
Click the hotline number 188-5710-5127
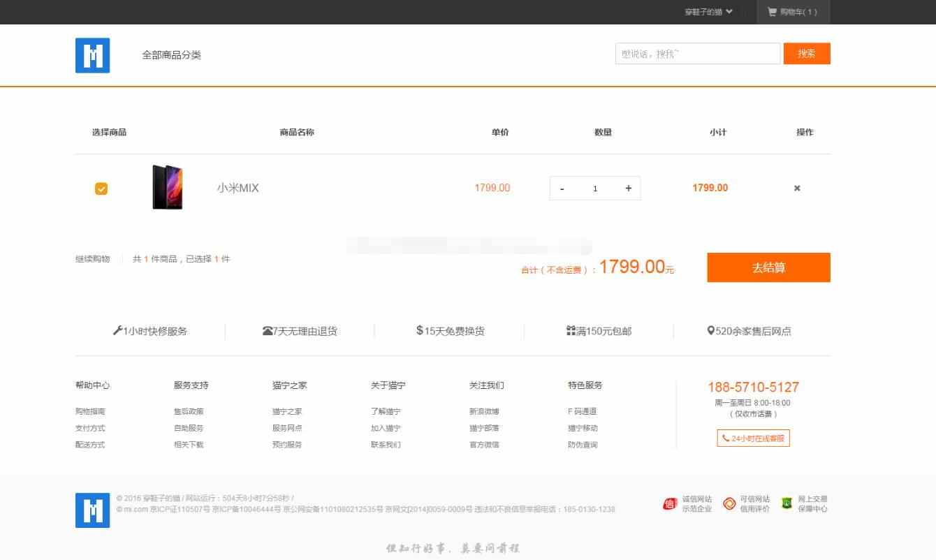point(753,387)
